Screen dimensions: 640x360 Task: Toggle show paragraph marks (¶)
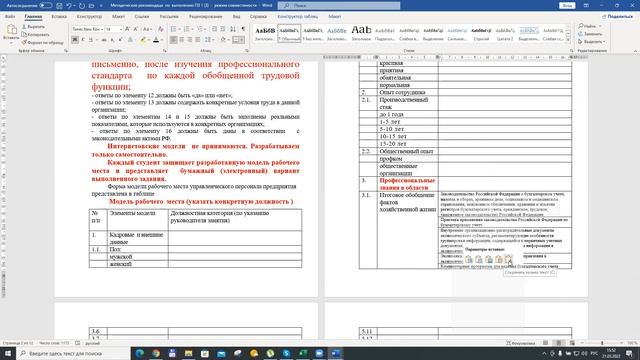[x=243, y=29]
